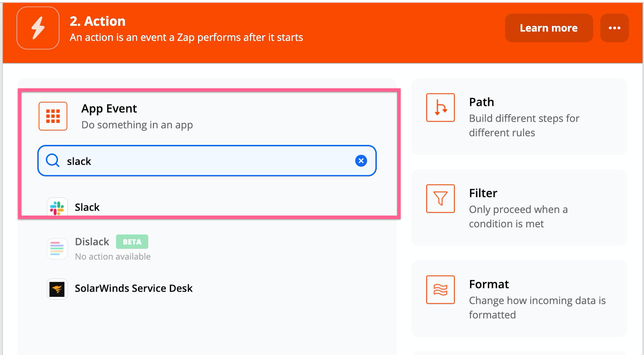Click the lightning bolt Action icon
The height and width of the screenshot is (355, 644).
click(x=38, y=28)
